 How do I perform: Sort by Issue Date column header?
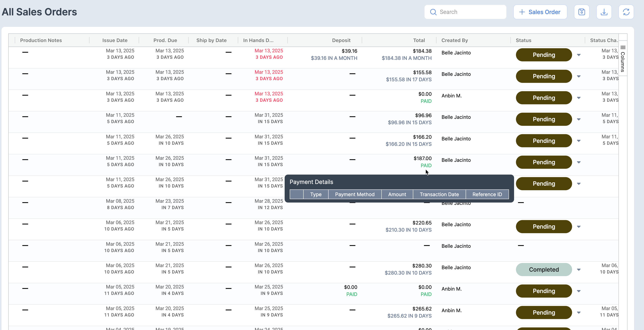click(x=115, y=40)
